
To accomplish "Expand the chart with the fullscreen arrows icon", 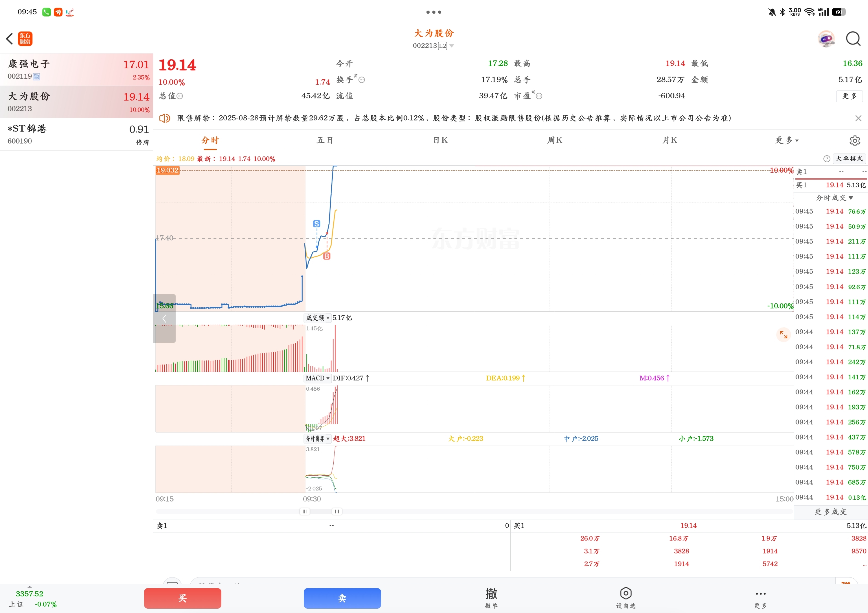I will pos(783,334).
